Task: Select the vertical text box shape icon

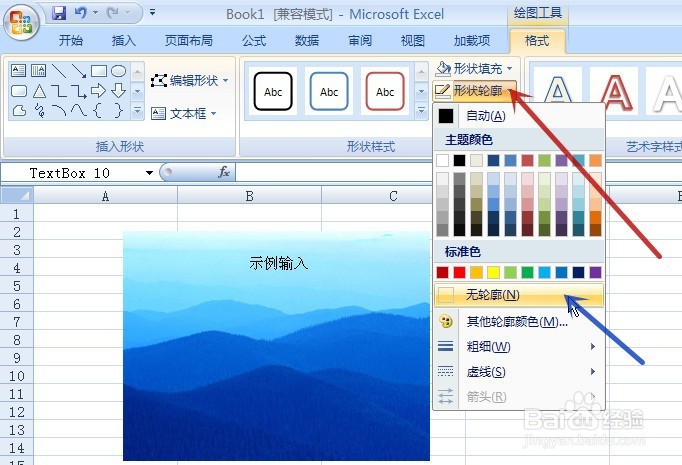Action: [38, 70]
